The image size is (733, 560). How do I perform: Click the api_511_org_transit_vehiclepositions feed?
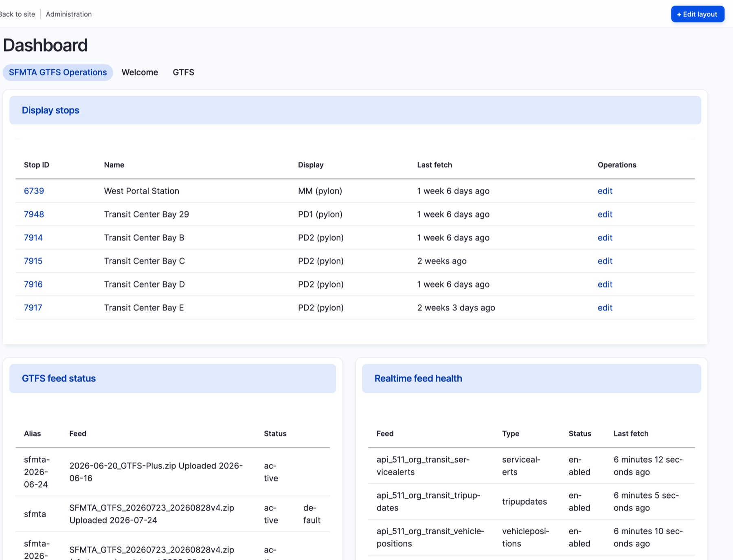point(430,538)
